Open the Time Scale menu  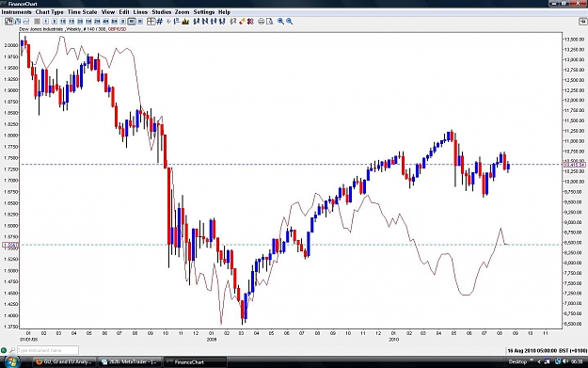click(82, 12)
